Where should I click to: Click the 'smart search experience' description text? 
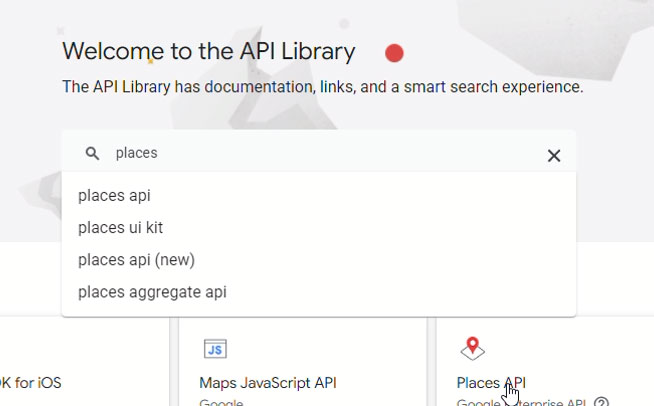coord(493,87)
